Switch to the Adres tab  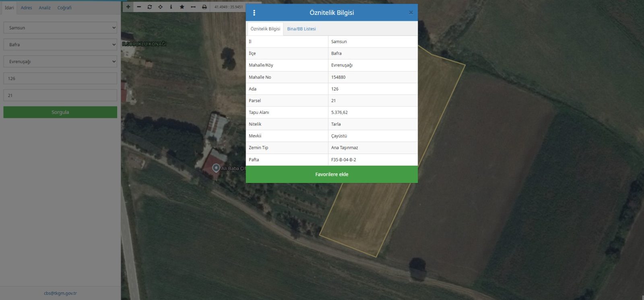(27, 8)
